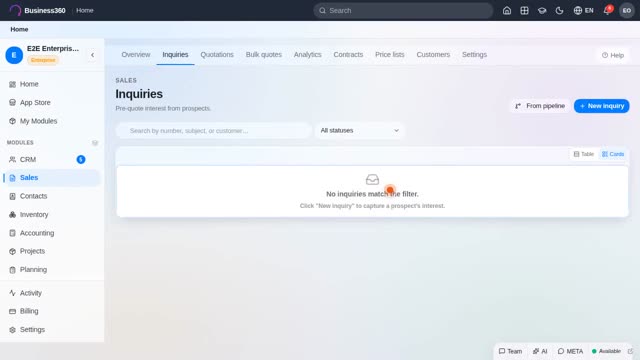Open META chat
This screenshot has width=640, height=360.
570,351
